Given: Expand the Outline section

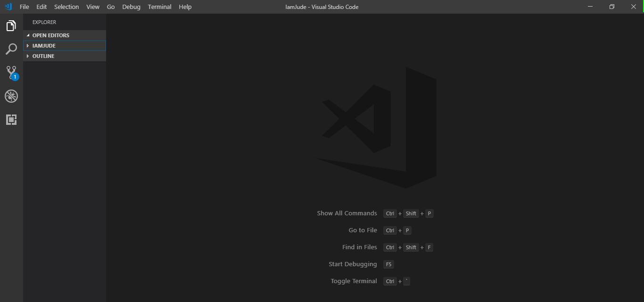Looking at the screenshot, I should click(x=65, y=56).
